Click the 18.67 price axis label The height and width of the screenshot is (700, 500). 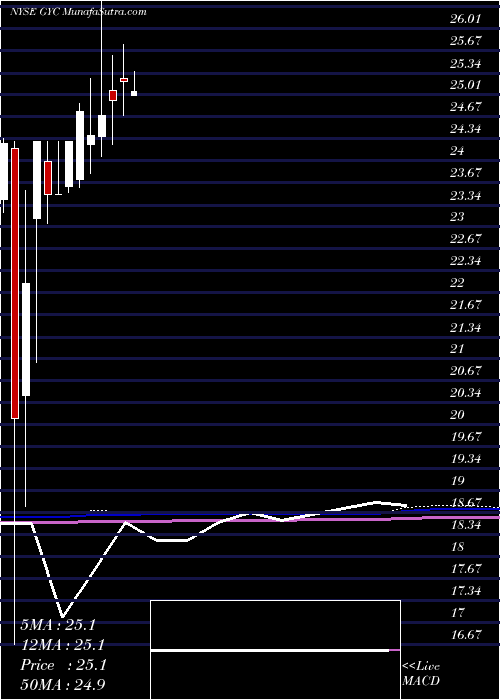click(466, 503)
